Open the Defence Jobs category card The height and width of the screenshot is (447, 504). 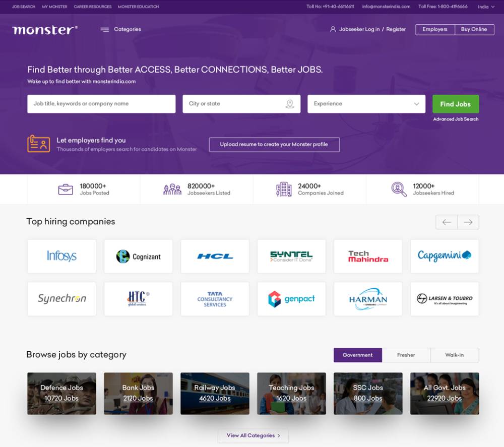(x=61, y=394)
